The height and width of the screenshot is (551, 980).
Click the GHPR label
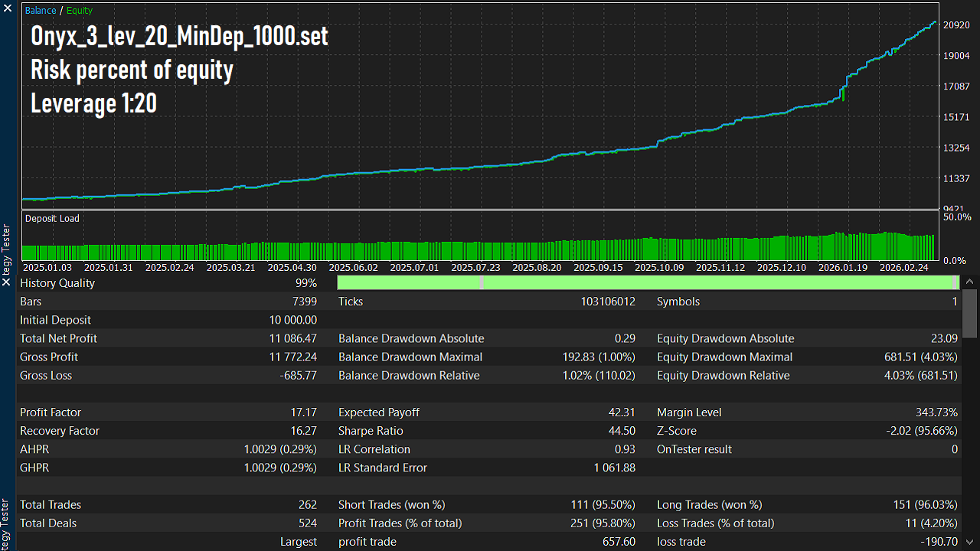pos(34,468)
